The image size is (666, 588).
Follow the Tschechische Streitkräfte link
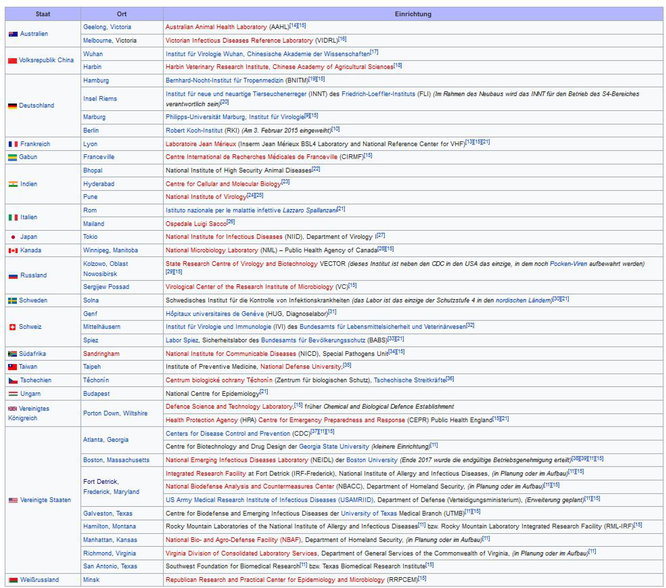[410, 381]
